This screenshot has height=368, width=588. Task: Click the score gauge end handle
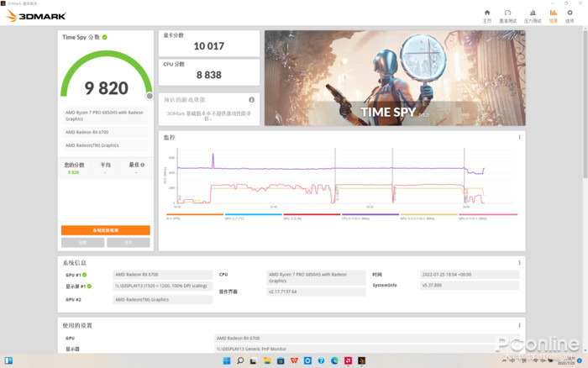(150, 96)
